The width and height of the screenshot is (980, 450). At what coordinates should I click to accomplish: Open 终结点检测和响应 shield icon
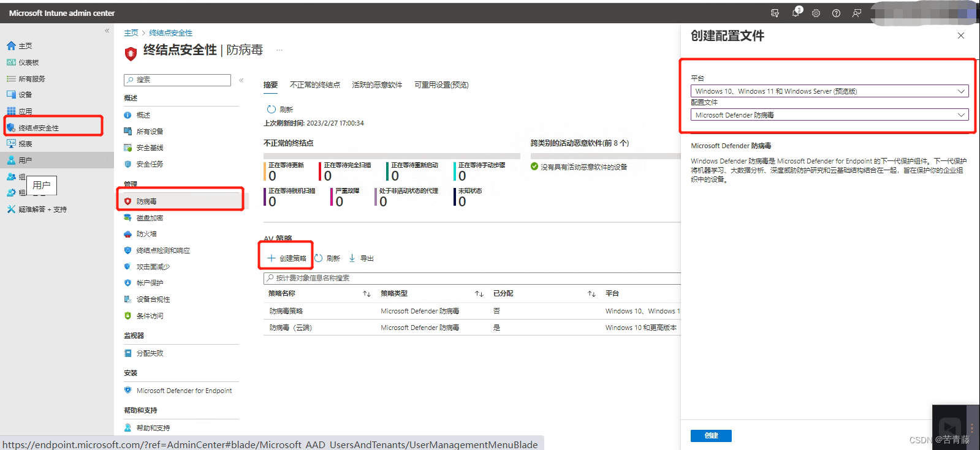(x=127, y=250)
